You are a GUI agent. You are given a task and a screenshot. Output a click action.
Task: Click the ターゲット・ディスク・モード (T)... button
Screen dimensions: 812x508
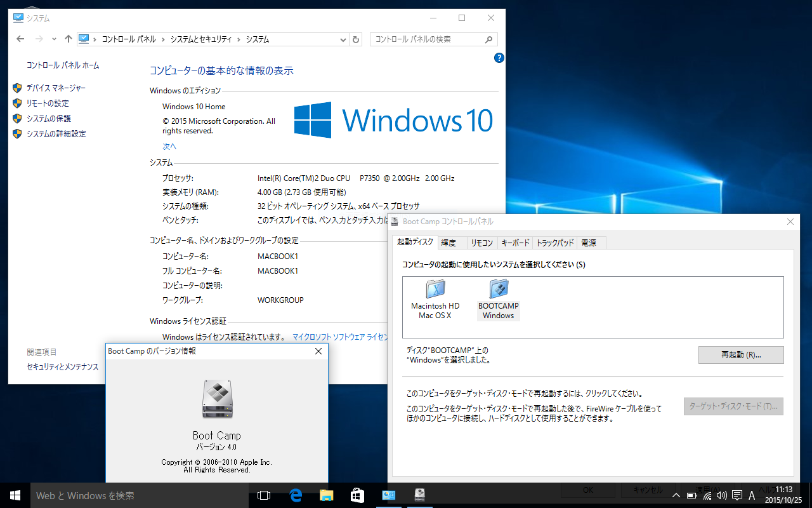733,406
